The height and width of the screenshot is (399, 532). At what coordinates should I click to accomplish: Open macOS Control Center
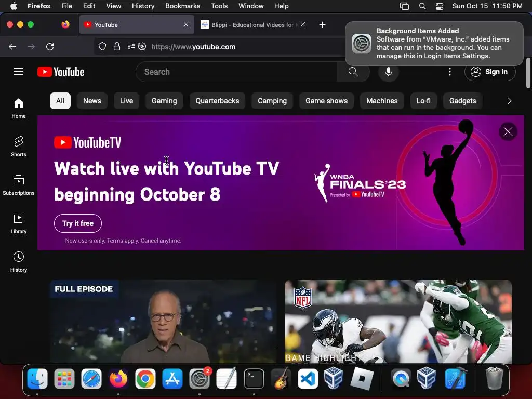[x=440, y=6]
